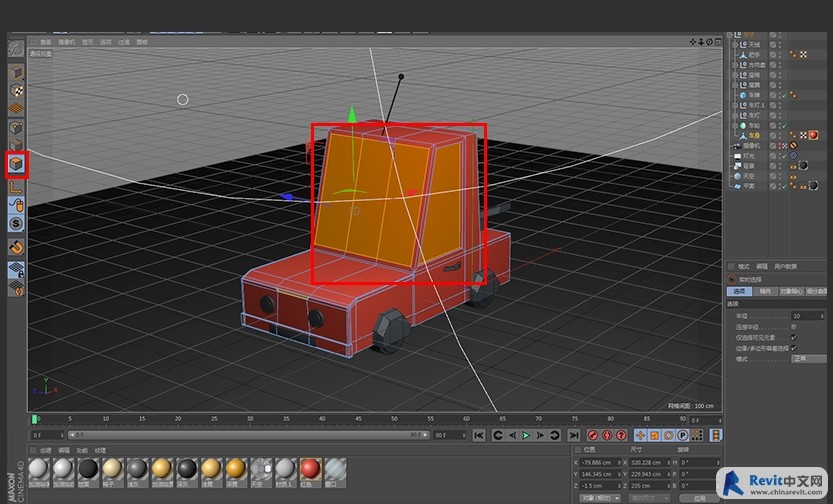Click record active objects red icon
Screen dimensions: 833x504
pos(593,435)
